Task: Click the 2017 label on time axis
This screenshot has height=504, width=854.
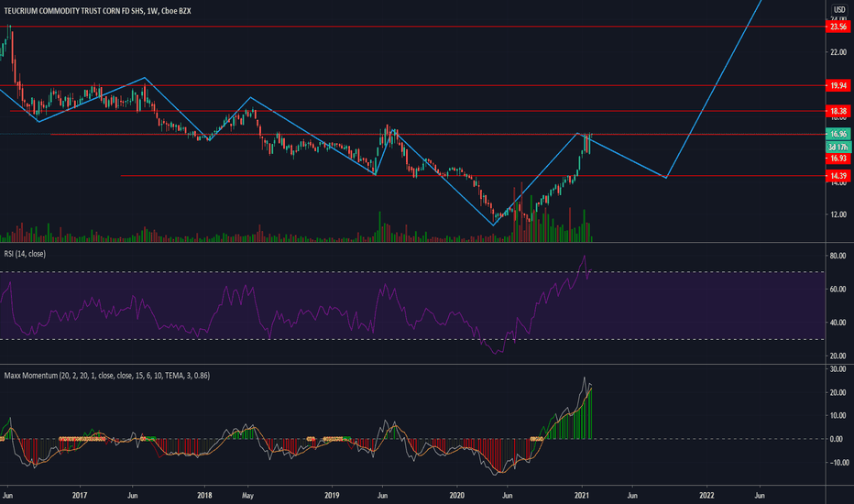Action: tap(80, 495)
